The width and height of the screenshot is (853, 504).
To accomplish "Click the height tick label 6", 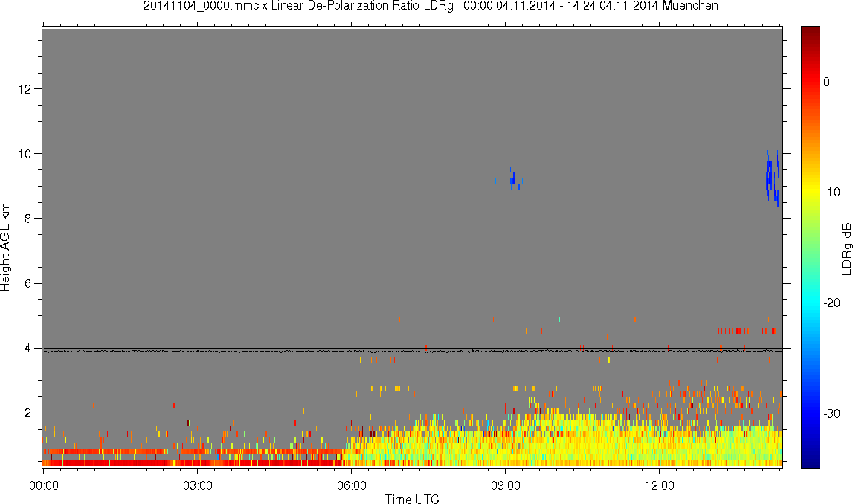I will [x=27, y=283].
